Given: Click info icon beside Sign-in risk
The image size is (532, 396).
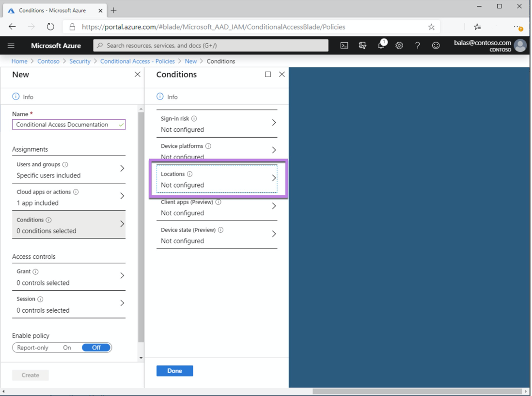Looking at the screenshot, I should (x=194, y=118).
